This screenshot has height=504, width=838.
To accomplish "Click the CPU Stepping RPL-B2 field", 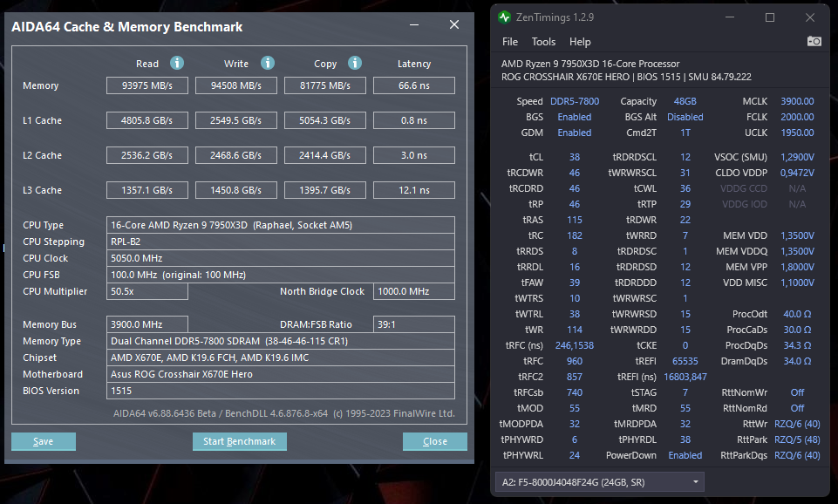I will click(x=281, y=242).
